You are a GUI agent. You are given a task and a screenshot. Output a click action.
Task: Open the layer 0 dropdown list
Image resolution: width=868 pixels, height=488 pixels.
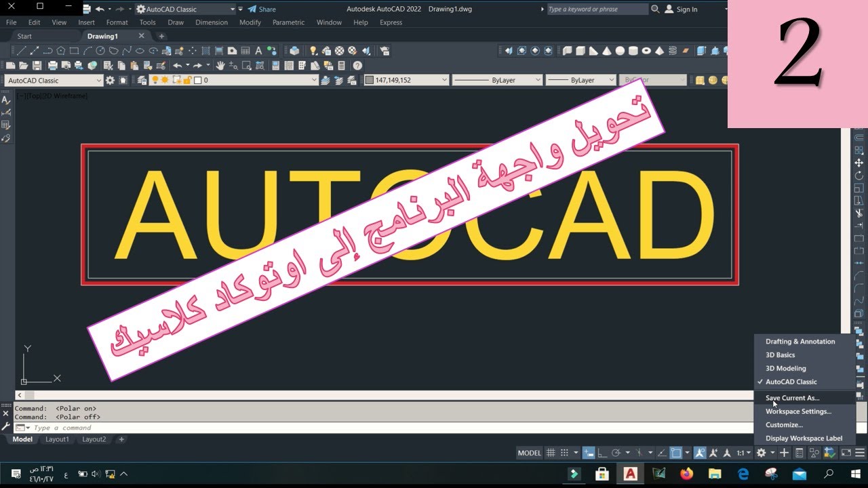(x=313, y=80)
